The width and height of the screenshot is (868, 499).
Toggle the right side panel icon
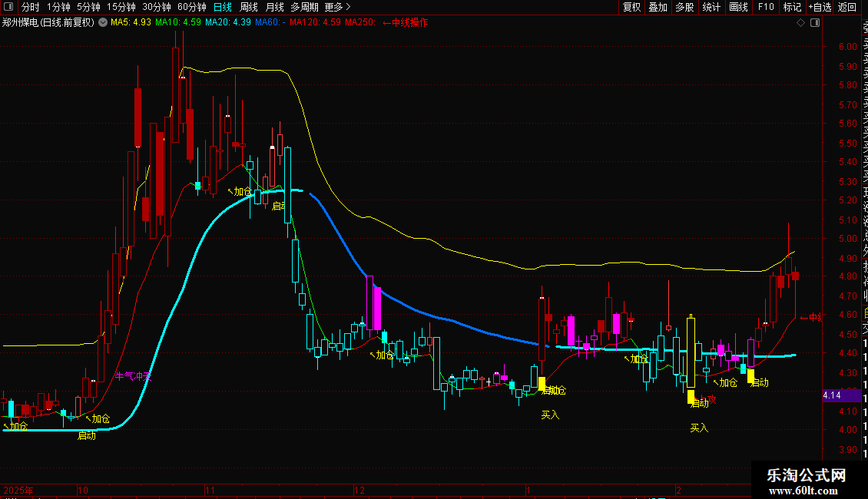click(x=815, y=23)
